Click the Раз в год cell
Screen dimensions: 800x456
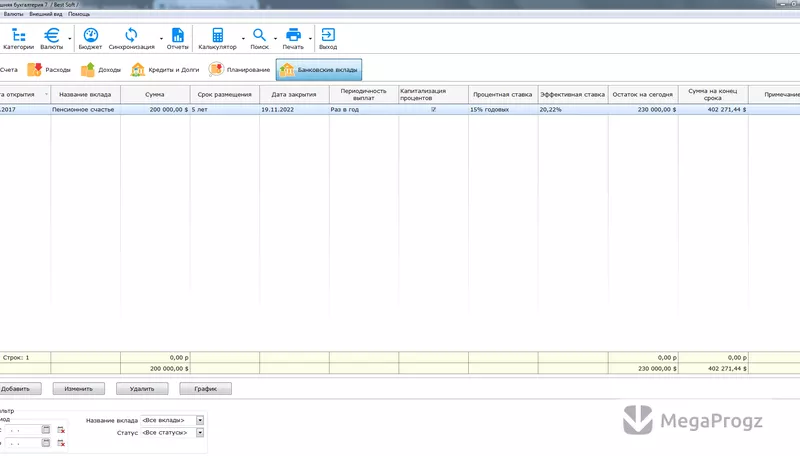click(x=364, y=110)
